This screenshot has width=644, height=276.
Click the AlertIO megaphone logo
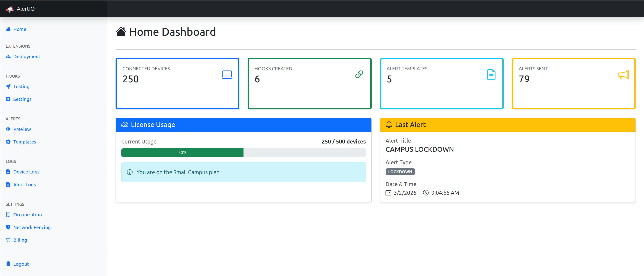[x=10, y=9]
